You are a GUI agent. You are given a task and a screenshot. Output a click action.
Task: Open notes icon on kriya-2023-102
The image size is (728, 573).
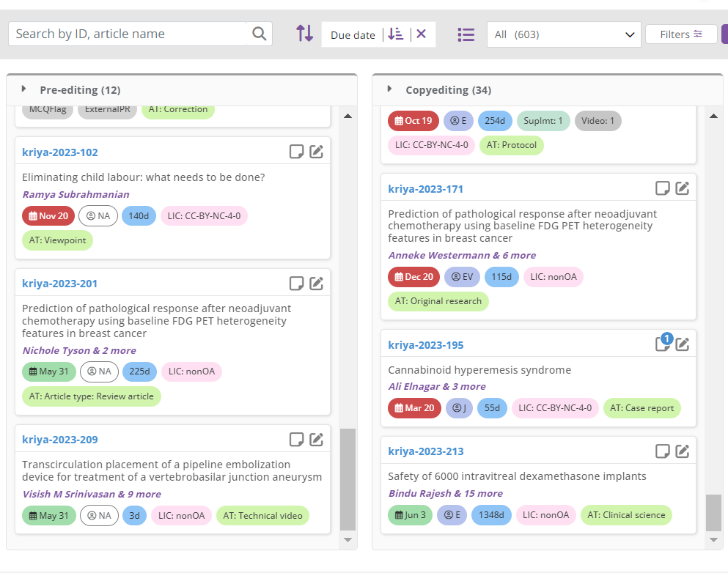click(x=296, y=151)
